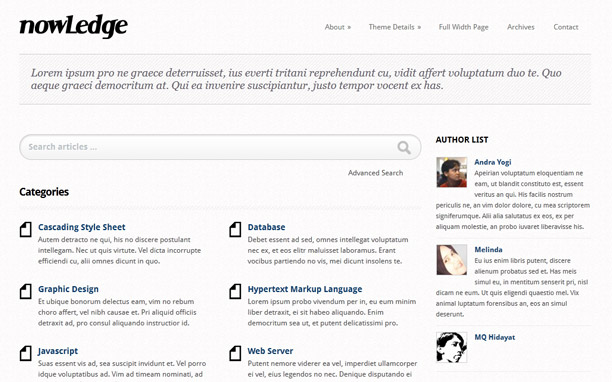Click the document icon beside Database
This screenshot has height=382, width=612.
click(235, 229)
